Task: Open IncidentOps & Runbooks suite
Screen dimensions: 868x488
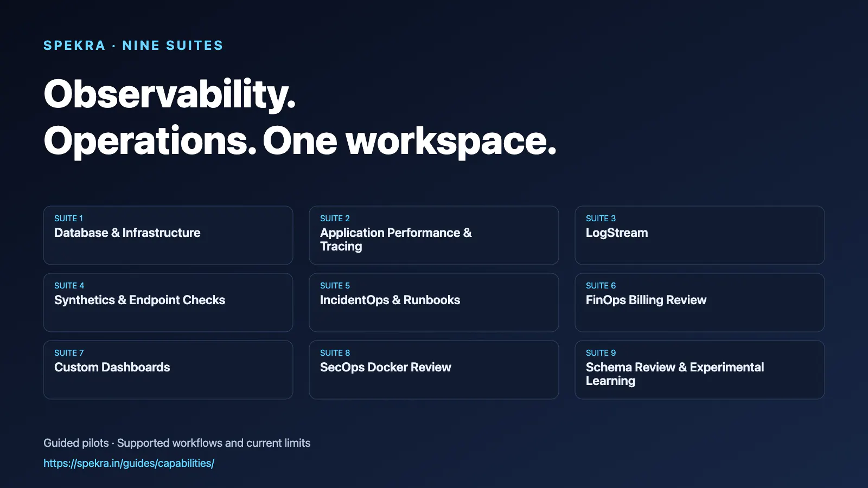Action: (x=434, y=303)
